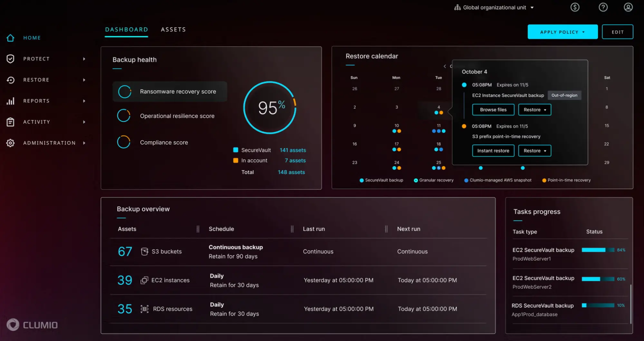Open the user profile icon

point(628,7)
